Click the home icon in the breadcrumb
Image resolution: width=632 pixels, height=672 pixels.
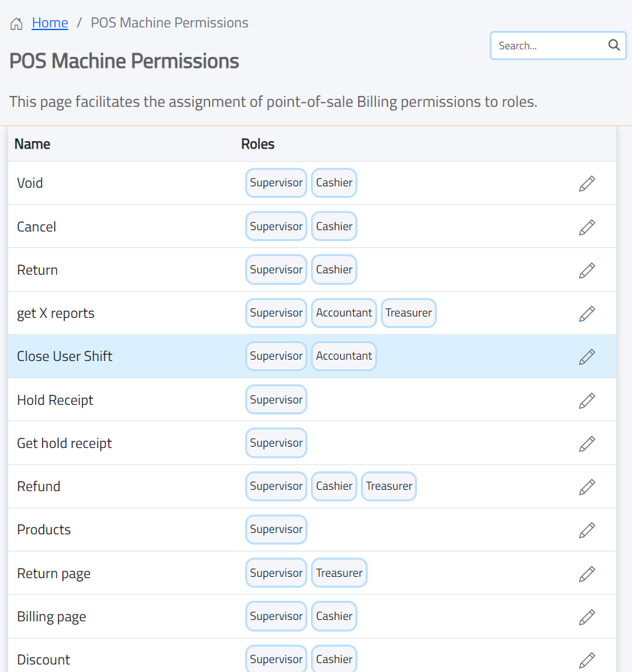coord(16,24)
